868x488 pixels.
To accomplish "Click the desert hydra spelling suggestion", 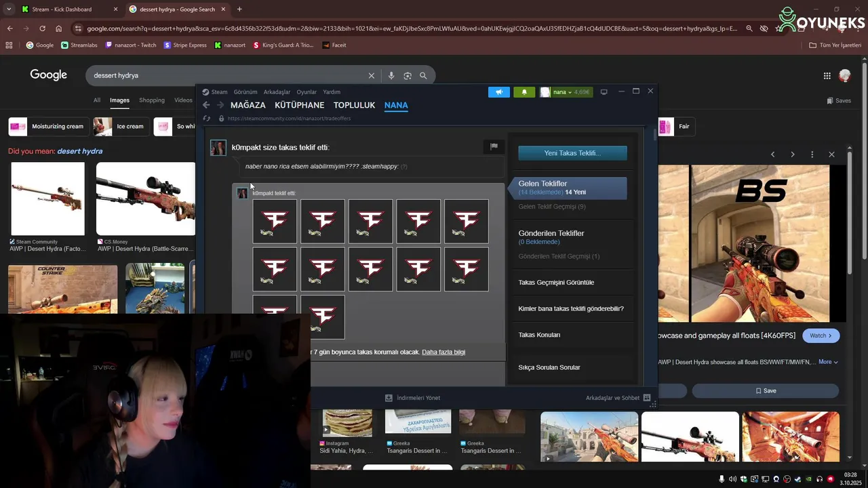I will pyautogui.click(x=79, y=151).
